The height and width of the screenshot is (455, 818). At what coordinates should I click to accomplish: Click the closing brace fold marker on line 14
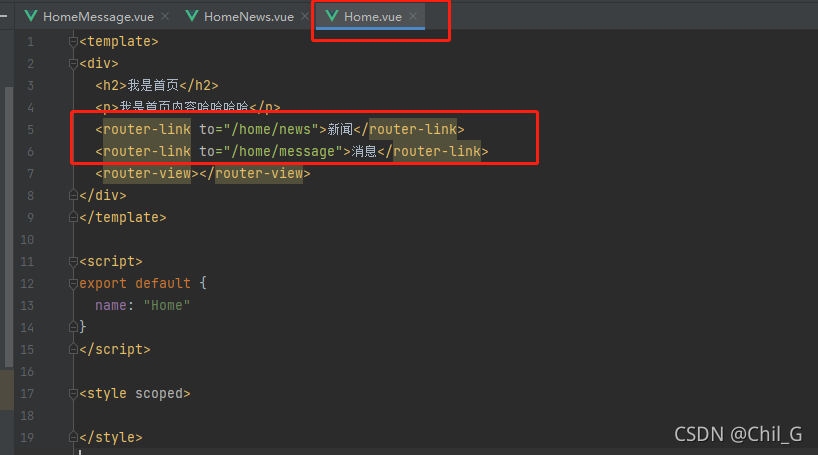pos(73,327)
